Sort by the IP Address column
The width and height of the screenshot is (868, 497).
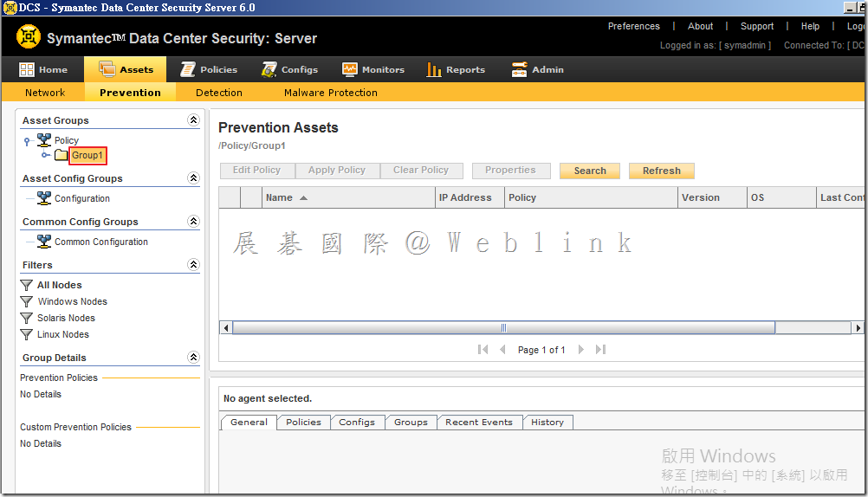[470, 197]
